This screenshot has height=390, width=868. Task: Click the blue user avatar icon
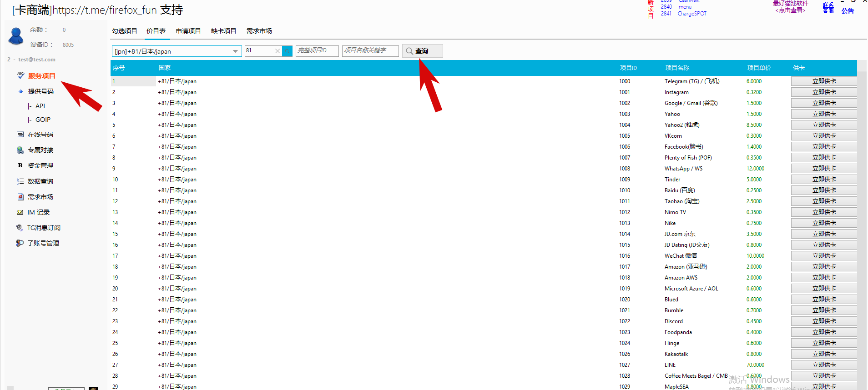[x=16, y=36]
